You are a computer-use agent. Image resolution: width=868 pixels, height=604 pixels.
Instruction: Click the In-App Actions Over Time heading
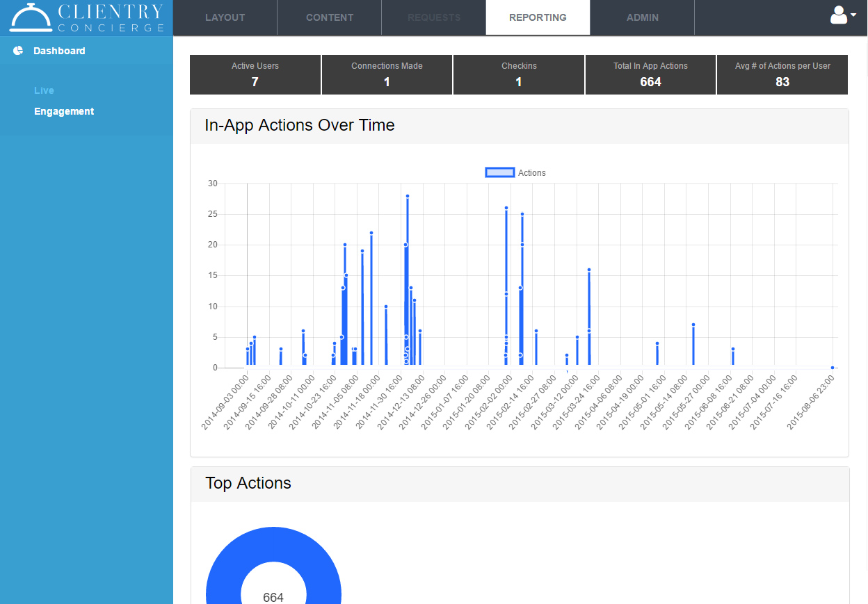[x=300, y=125]
